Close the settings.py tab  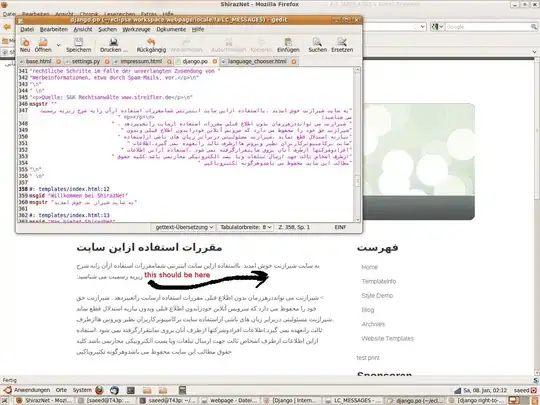point(107,62)
